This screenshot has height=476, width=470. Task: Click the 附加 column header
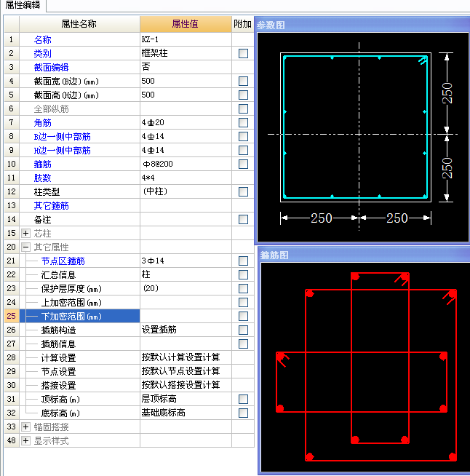(243, 24)
